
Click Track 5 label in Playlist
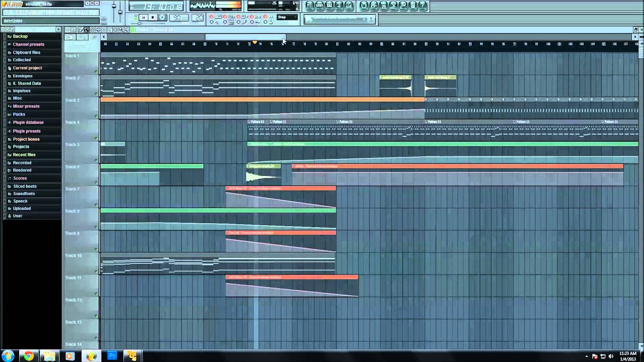coord(72,144)
